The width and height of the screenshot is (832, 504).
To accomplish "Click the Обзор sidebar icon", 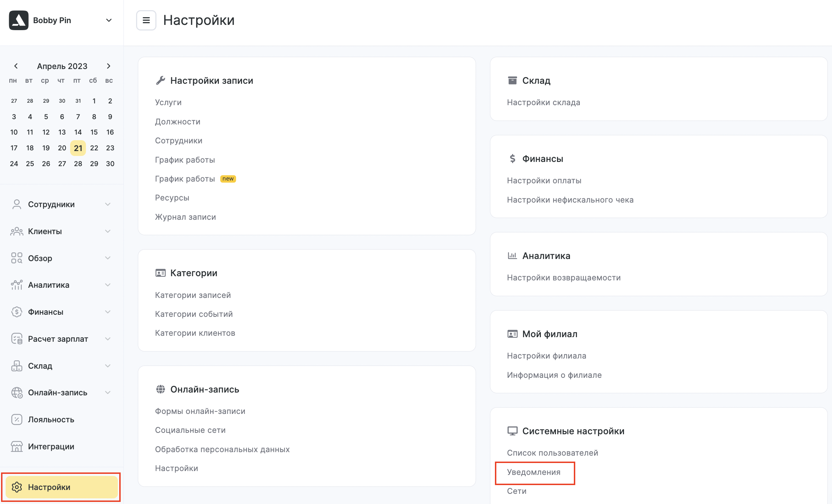I will pos(16,258).
